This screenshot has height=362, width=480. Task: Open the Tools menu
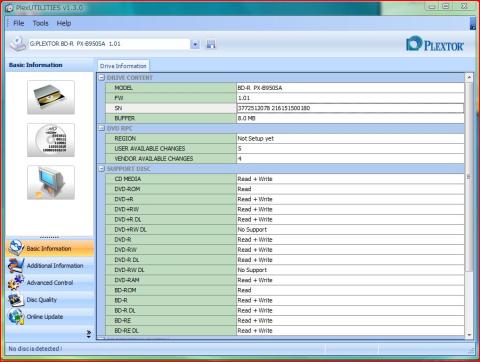(x=40, y=23)
